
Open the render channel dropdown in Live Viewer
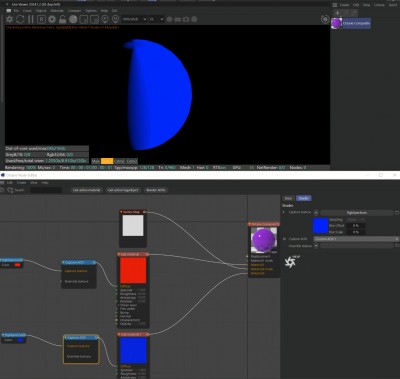pyautogui.click(x=135, y=19)
